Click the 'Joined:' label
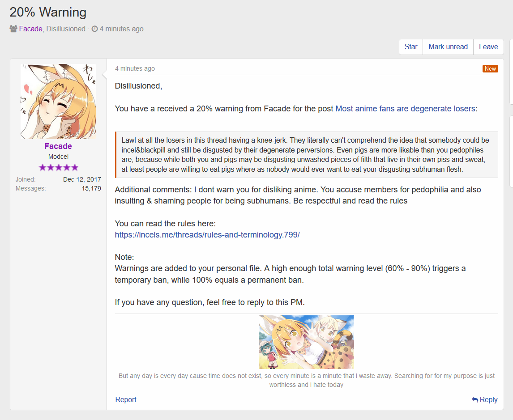 click(26, 179)
